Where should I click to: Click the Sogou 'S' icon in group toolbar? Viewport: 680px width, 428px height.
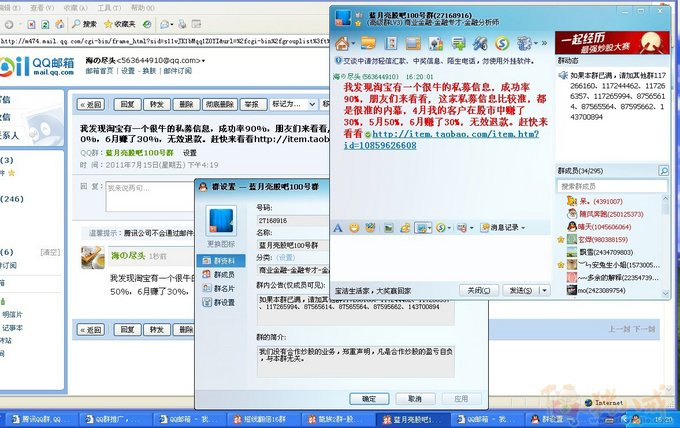(x=501, y=43)
